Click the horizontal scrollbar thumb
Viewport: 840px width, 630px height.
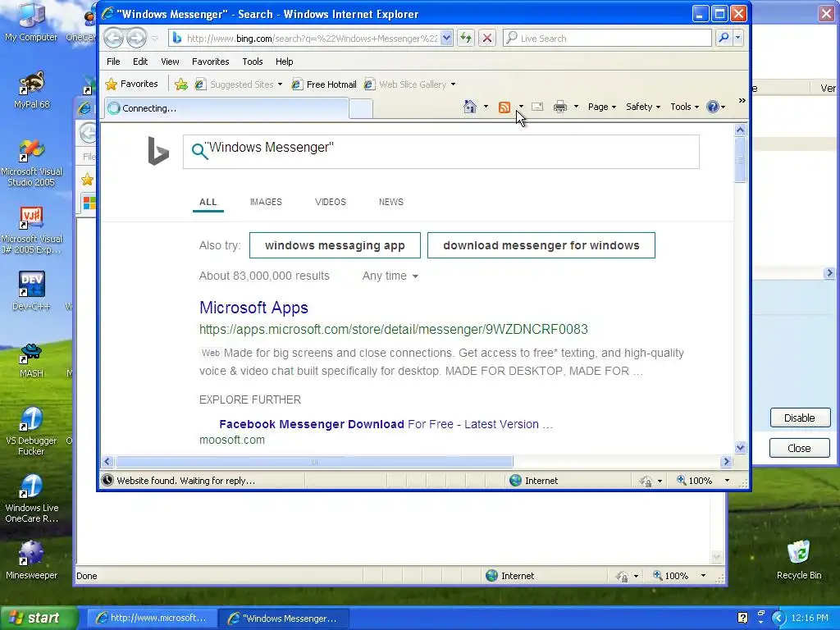tap(314, 462)
